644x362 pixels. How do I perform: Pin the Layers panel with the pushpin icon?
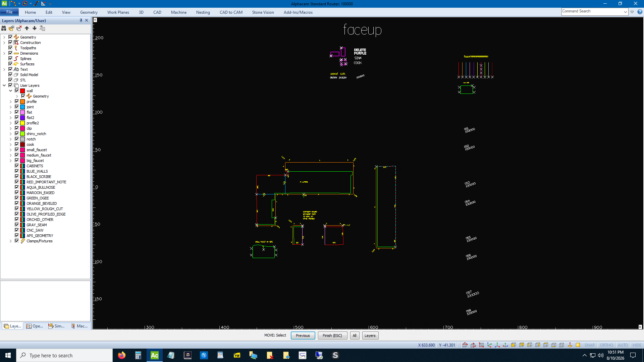tap(81, 20)
